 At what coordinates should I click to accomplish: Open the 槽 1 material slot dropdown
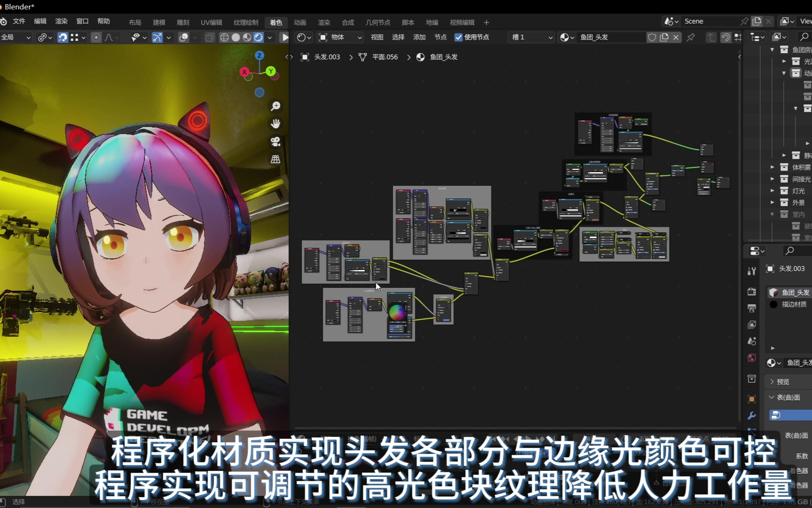[531, 37]
